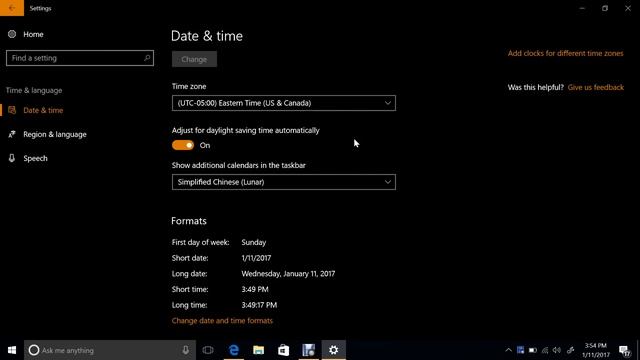Open the Windows Store taskbar icon
Viewport: 640px width, 360px height.
(284, 350)
